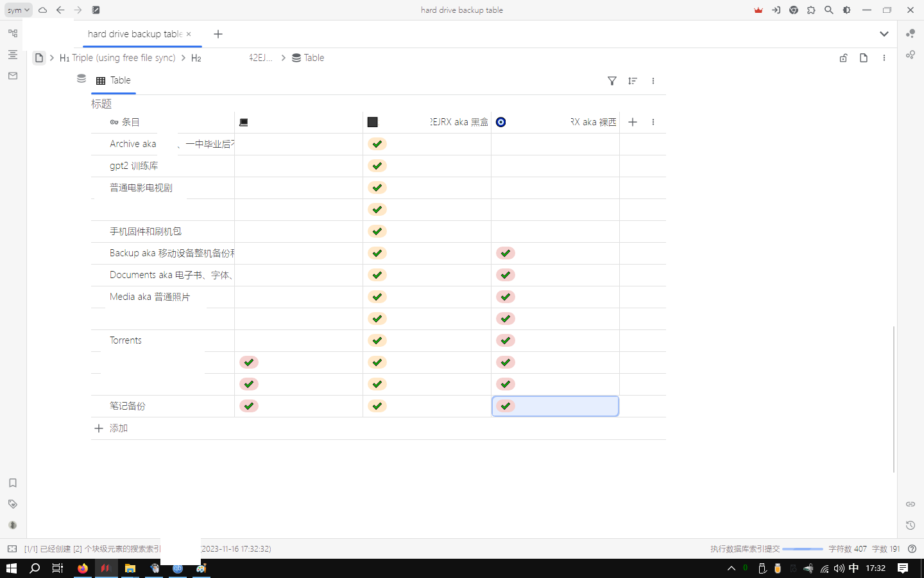Click the database icon left of Table tab
Viewport: 924px width, 578px height.
pyautogui.click(x=81, y=78)
